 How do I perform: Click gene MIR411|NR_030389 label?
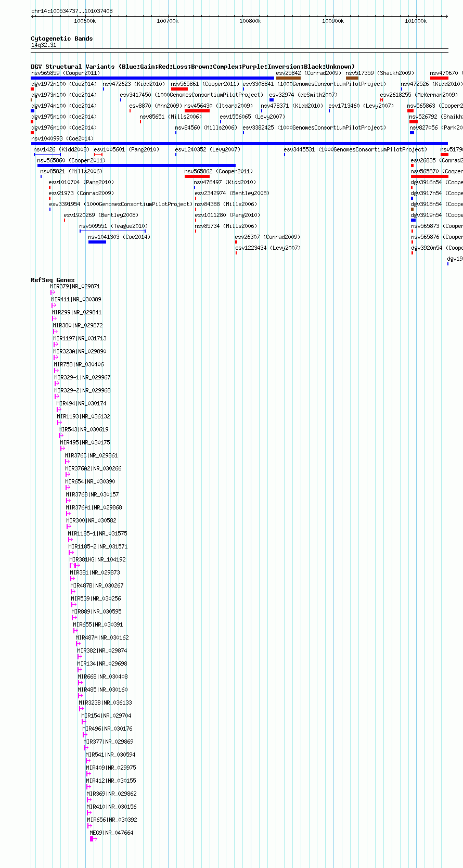coord(76,299)
